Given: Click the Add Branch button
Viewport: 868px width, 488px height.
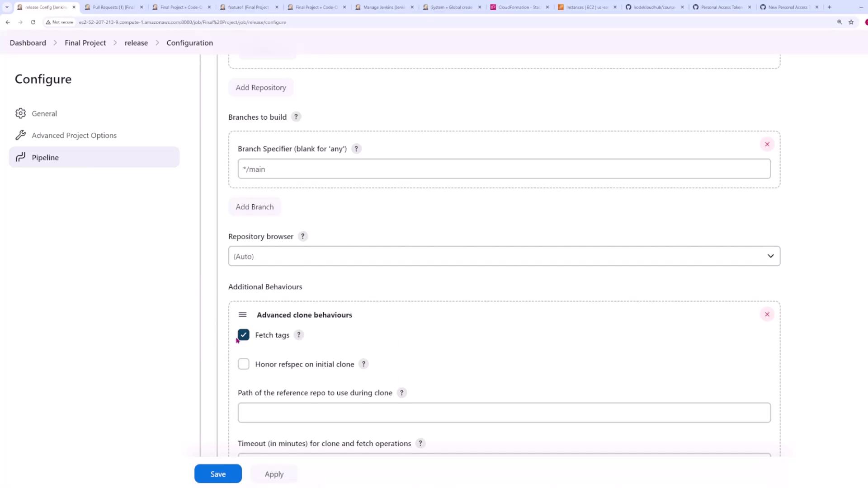Looking at the screenshot, I should (x=255, y=207).
